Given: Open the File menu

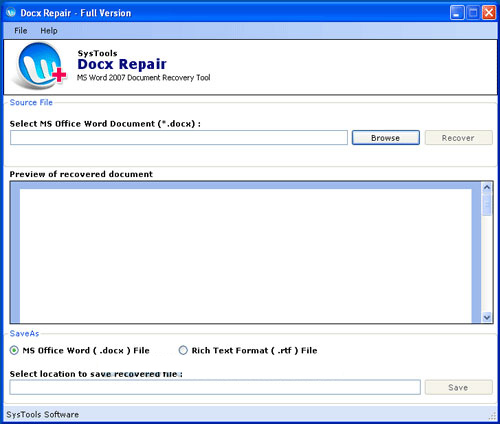Looking at the screenshot, I should (x=21, y=31).
